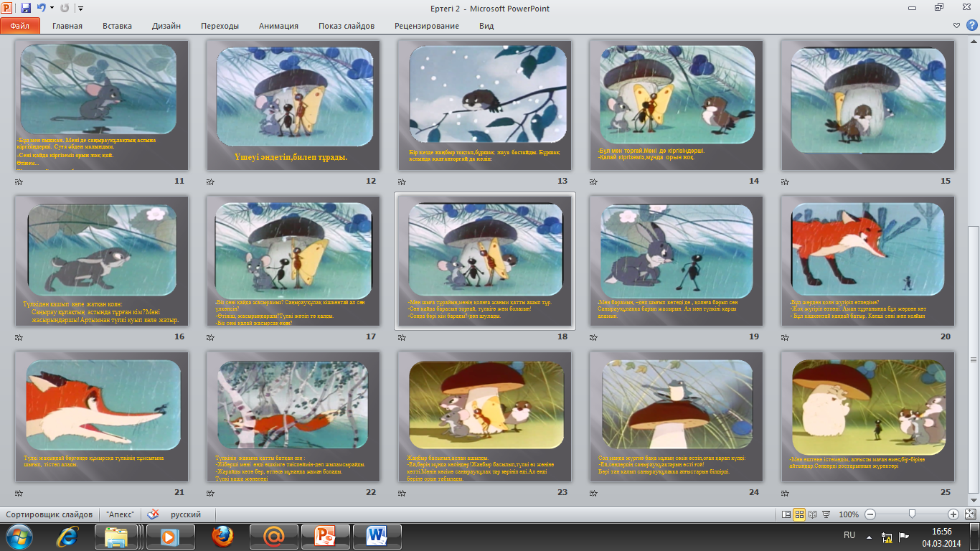Open the Анимация ribbon tab
This screenshot has height=551, width=980.
pyautogui.click(x=278, y=26)
